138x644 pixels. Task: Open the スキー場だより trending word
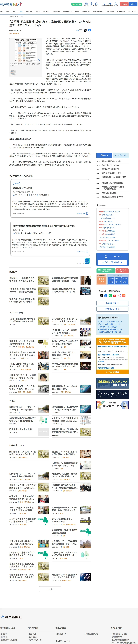coord(108,221)
